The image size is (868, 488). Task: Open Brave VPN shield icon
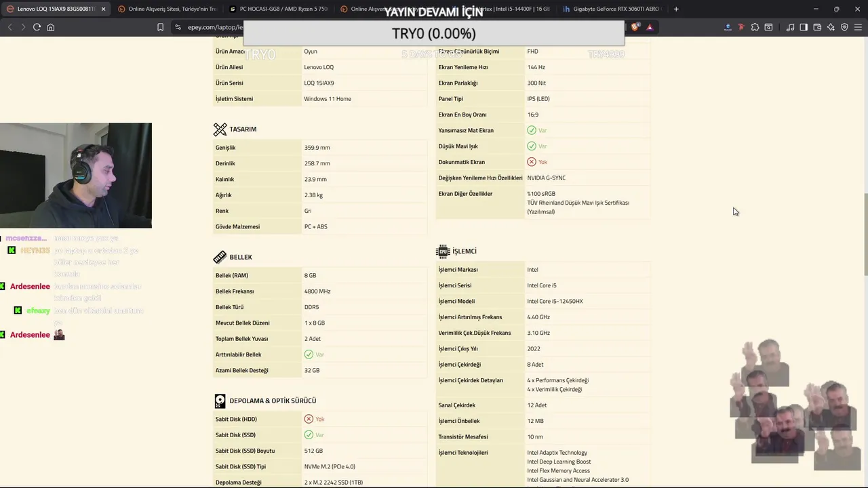click(x=844, y=27)
